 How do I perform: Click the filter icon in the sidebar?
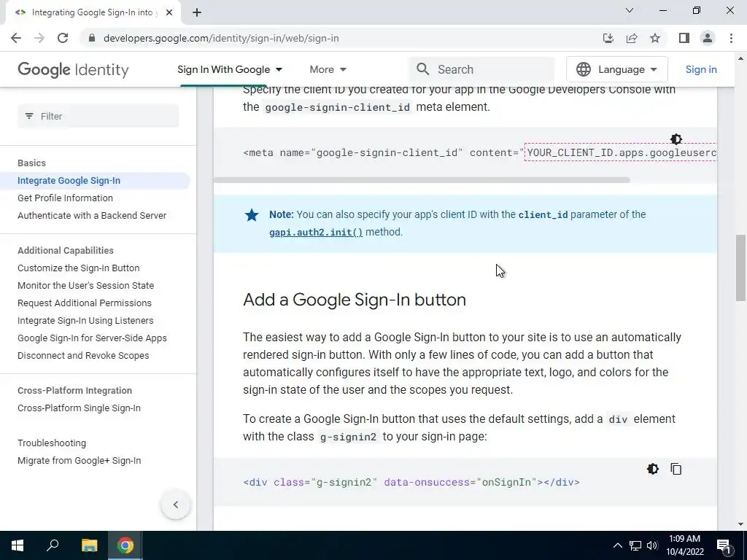pyautogui.click(x=29, y=116)
